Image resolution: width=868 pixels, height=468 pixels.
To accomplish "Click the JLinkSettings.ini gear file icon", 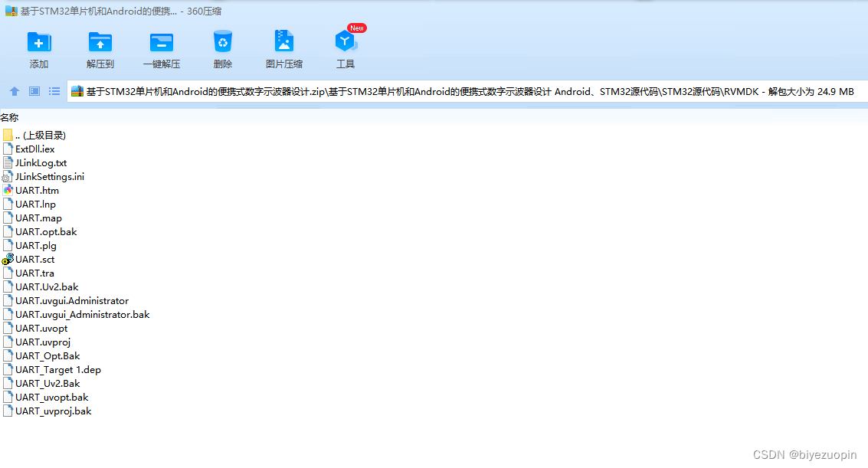I will (x=7, y=176).
